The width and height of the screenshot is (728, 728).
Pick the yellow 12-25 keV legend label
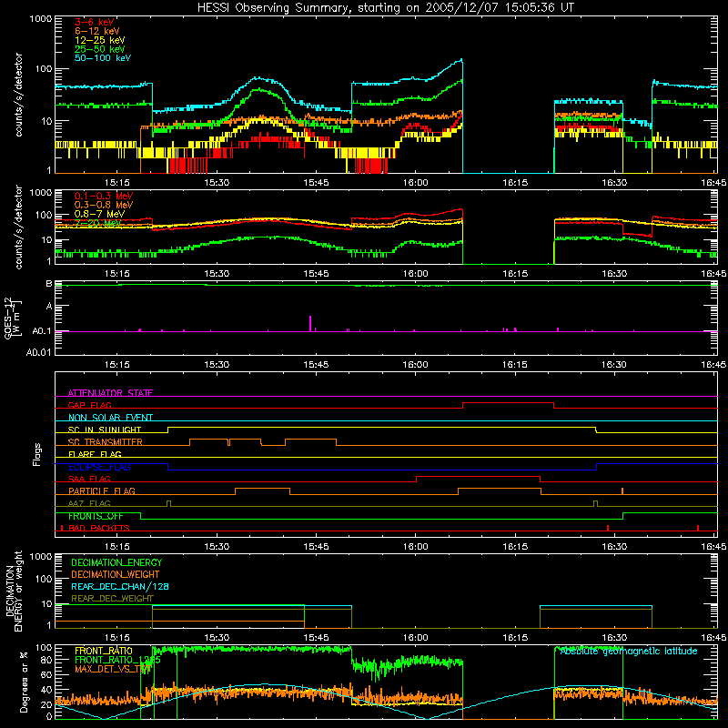[x=100, y=40]
